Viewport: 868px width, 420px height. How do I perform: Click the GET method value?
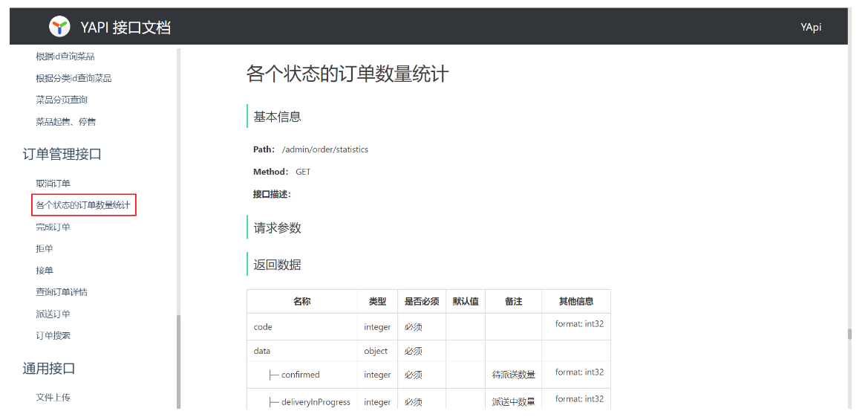tap(304, 172)
